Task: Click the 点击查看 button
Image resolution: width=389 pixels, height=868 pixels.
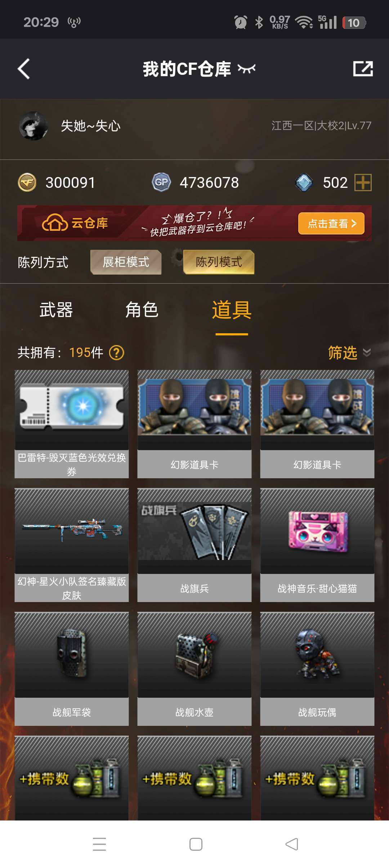Action: pos(331,223)
